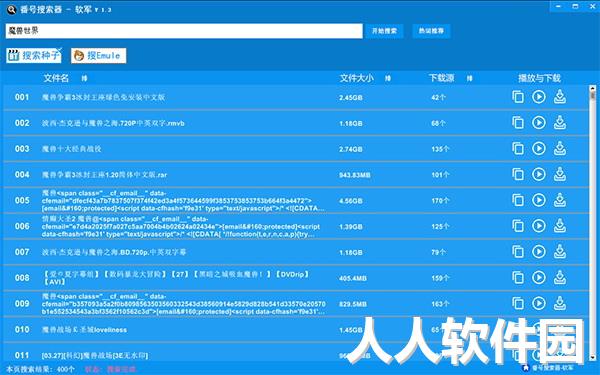This screenshot has height=375, width=600.
Task: Play the .rmvb file in row 002
Action: pos(539,123)
